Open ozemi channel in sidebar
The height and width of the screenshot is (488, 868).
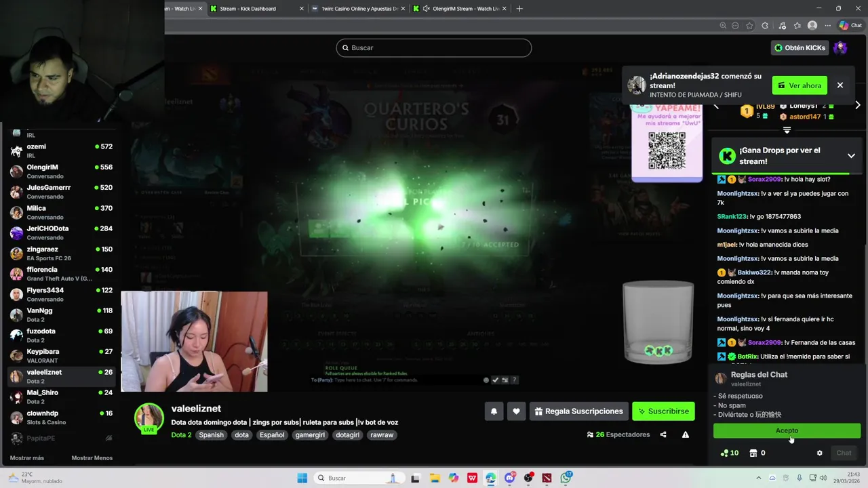pyautogui.click(x=61, y=150)
